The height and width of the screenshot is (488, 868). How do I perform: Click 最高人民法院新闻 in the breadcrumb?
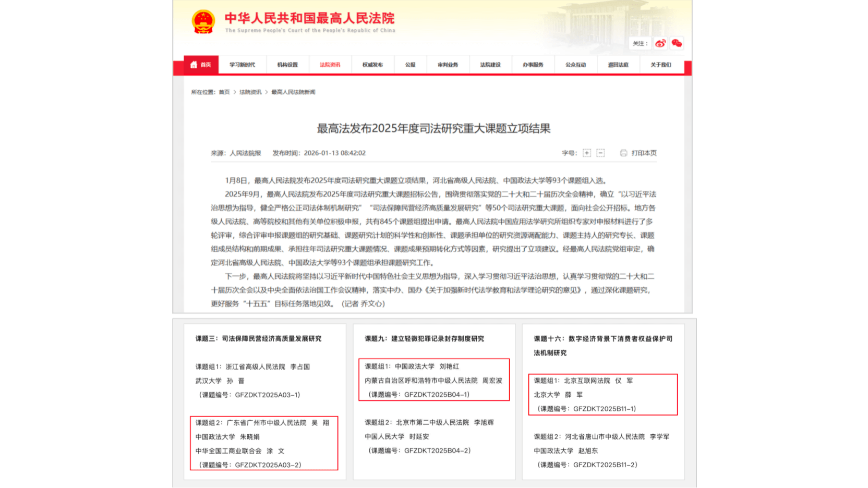[294, 92]
